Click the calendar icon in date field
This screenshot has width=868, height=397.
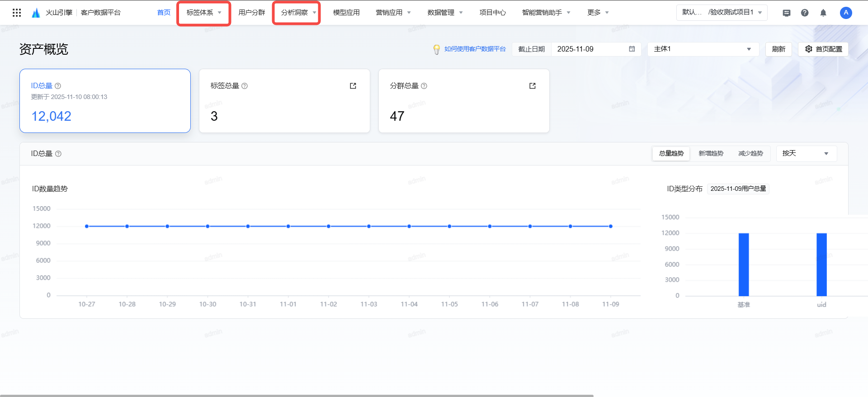point(632,49)
